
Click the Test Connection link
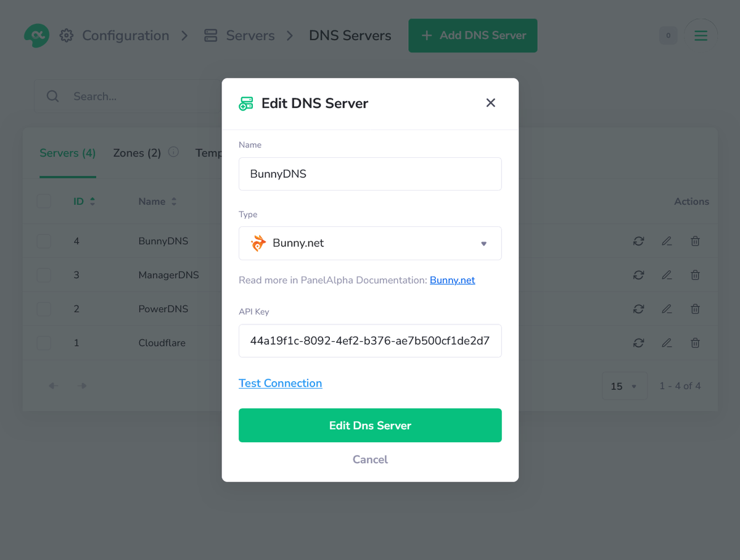281,384
